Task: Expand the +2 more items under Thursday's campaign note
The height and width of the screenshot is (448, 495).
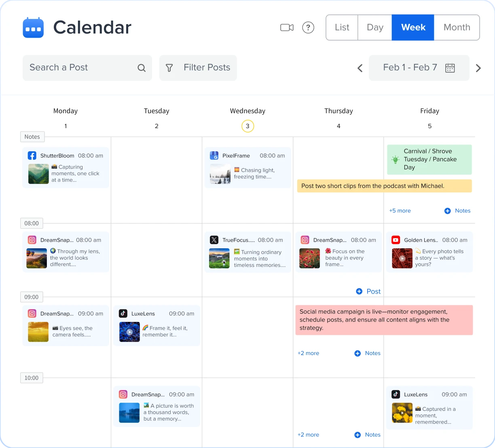Action: pos(308,353)
